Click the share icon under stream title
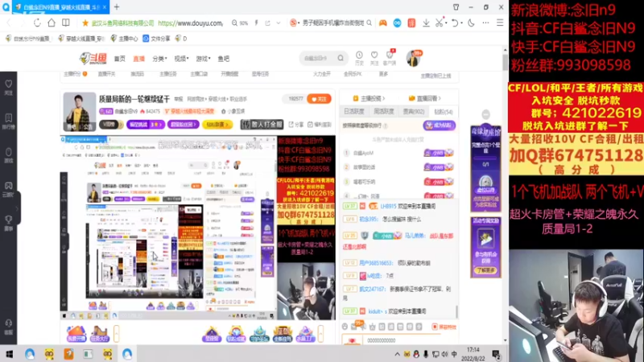Viewport: 644px width, 362px height. [x=295, y=125]
